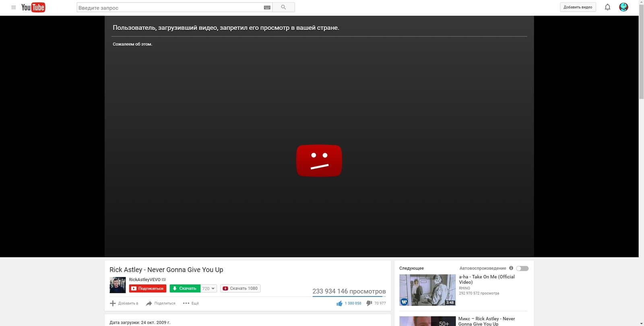
Task: Open the Микс – Rick Astley playlist title
Action: (x=487, y=321)
